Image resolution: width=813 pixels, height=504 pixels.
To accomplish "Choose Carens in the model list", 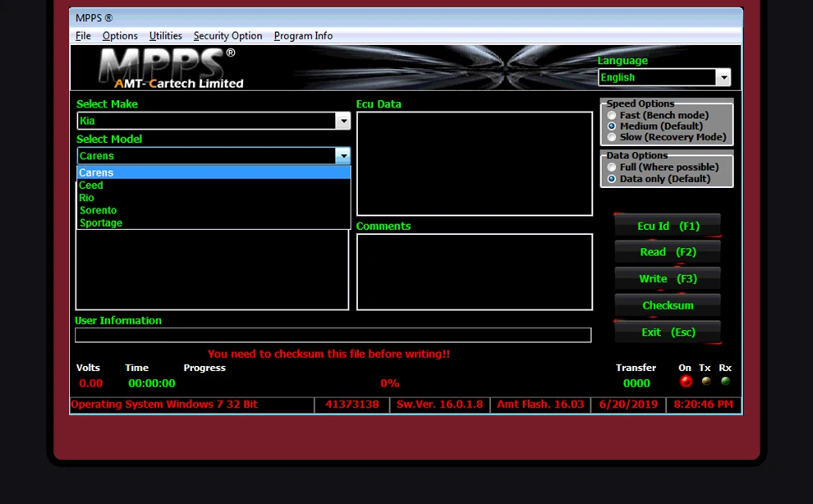I will 214,172.
